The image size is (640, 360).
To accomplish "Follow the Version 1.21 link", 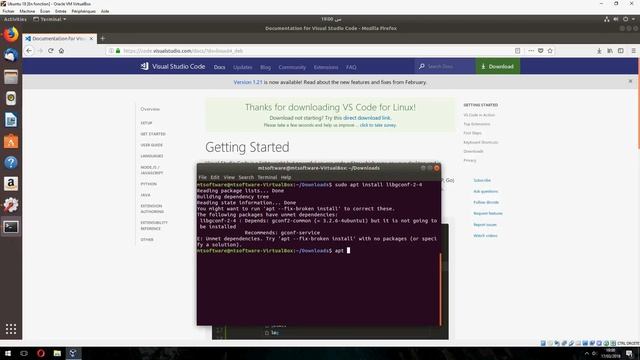I will click(248, 82).
